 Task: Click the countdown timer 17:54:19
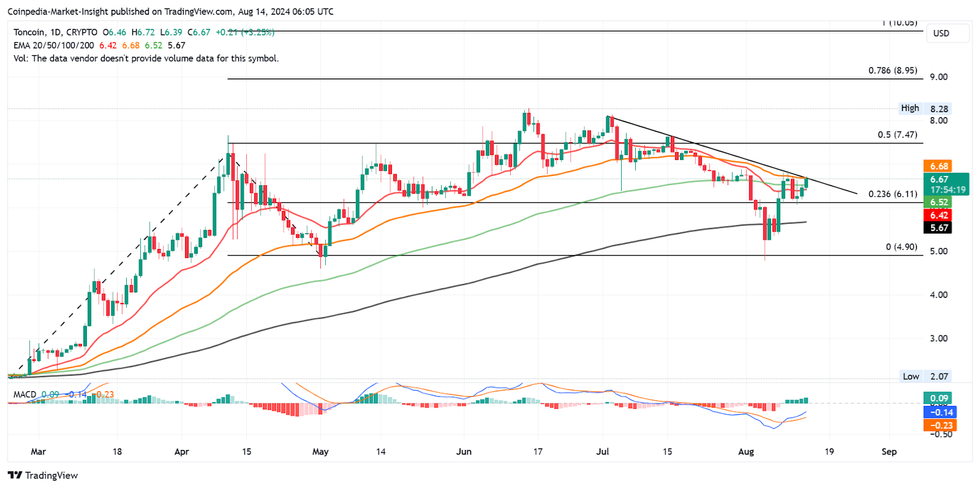(948, 190)
